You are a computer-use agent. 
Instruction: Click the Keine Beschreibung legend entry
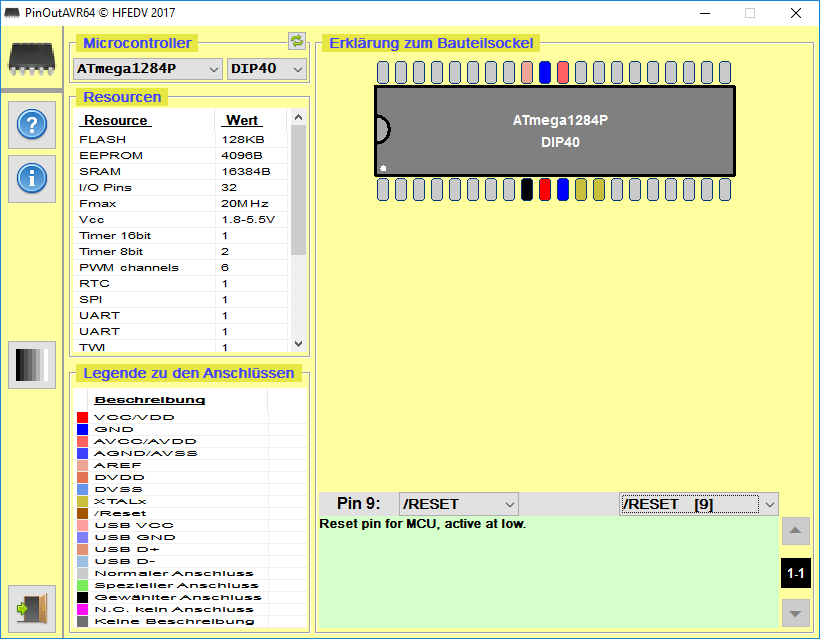[174, 622]
